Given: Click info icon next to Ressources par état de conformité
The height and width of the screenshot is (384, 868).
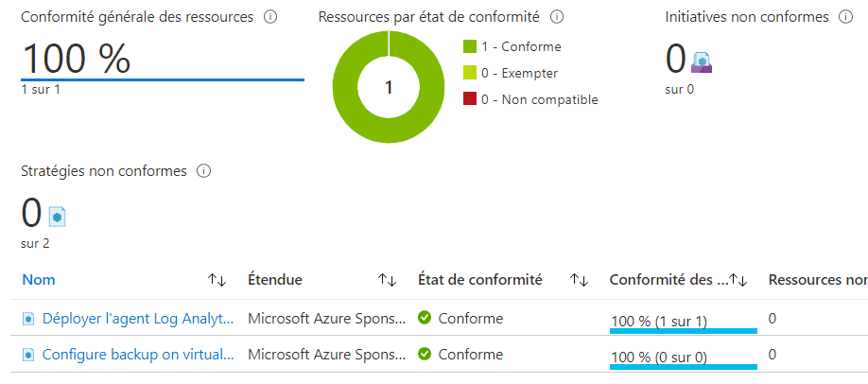Looking at the screenshot, I should pyautogui.click(x=557, y=17).
